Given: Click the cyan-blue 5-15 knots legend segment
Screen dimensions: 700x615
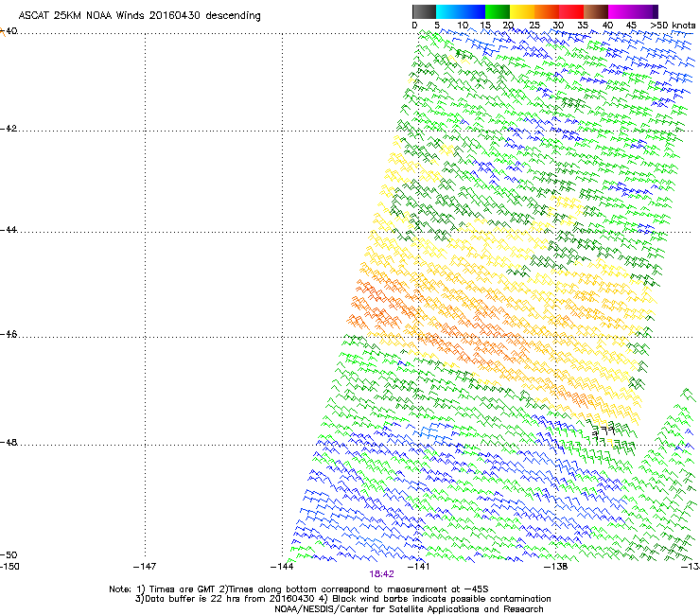Looking at the screenshot, I should 461,11.
